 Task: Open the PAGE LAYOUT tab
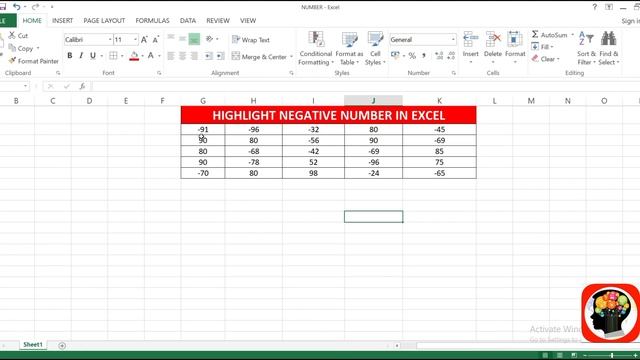(x=104, y=20)
